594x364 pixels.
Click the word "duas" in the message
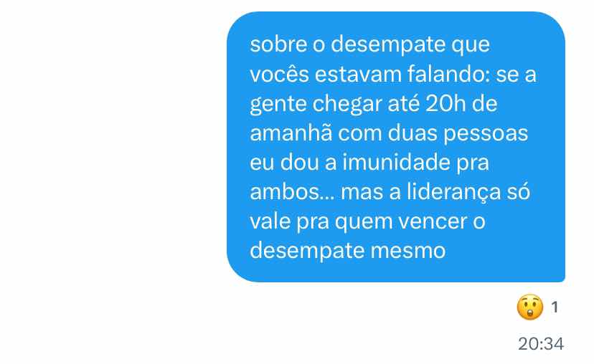pos(412,133)
